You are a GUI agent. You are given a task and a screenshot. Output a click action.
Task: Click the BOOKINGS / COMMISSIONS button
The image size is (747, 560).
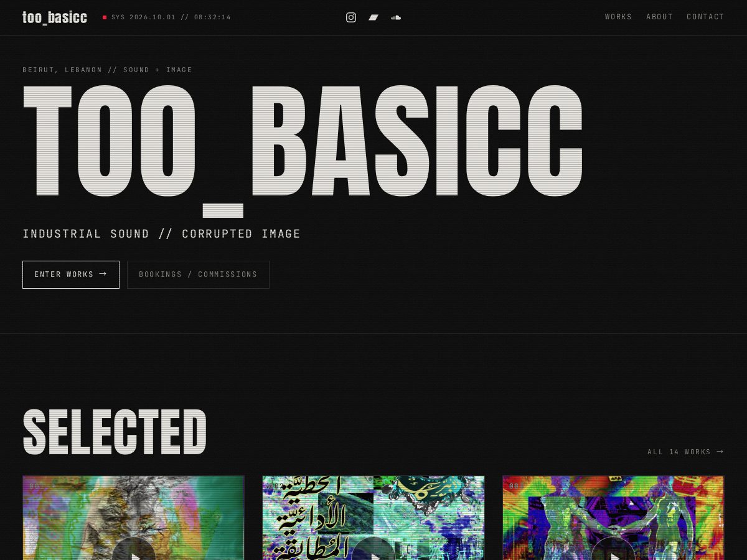(198, 274)
